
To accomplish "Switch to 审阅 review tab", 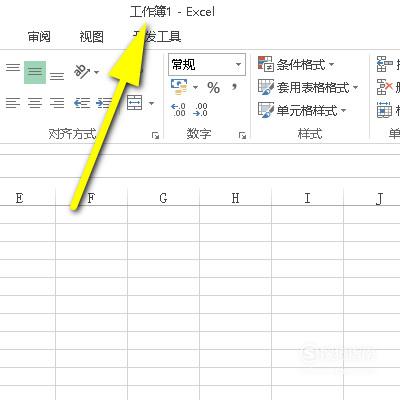I will [x=39, y=36].
